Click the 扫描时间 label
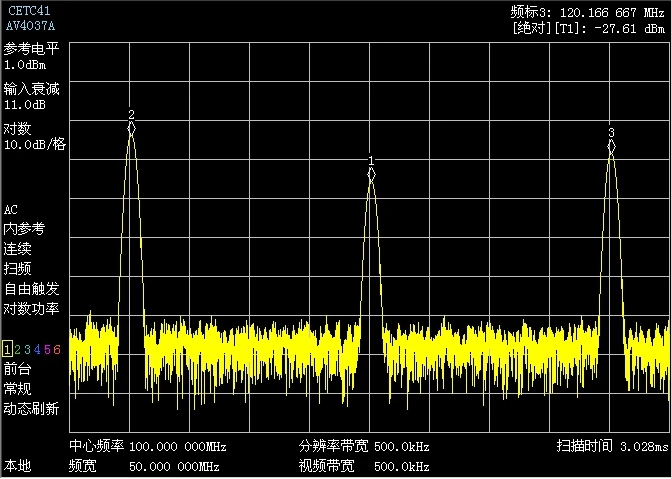 coord(585,446)
